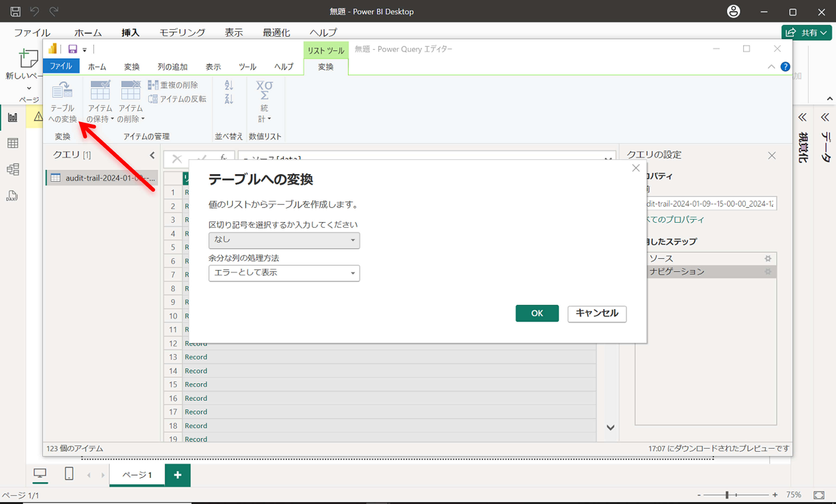This screenshot has height=504, width=836.
Task: Expand the 視覚化 pane chevron
Action: pyautogui.click(x=802, y=117)
